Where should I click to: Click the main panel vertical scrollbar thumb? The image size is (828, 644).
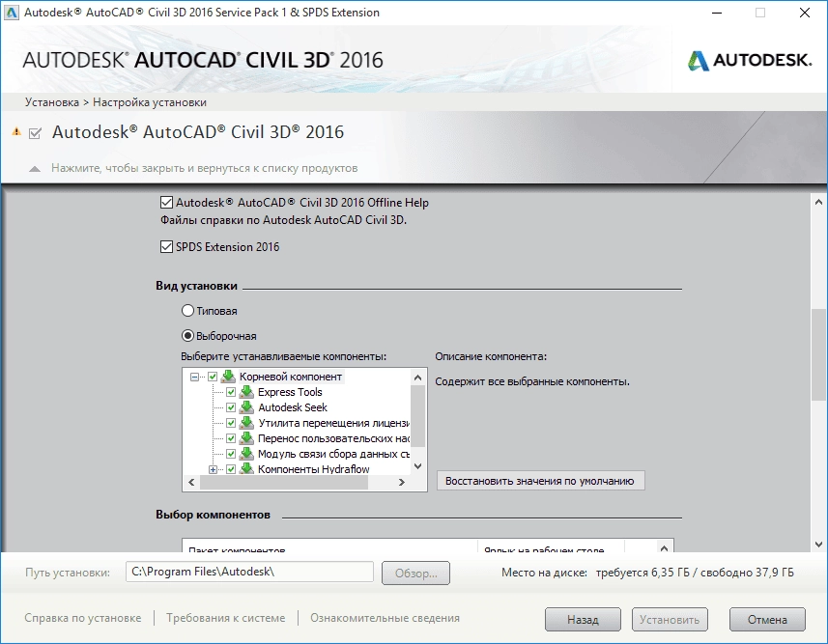click(x=818, y=354)
